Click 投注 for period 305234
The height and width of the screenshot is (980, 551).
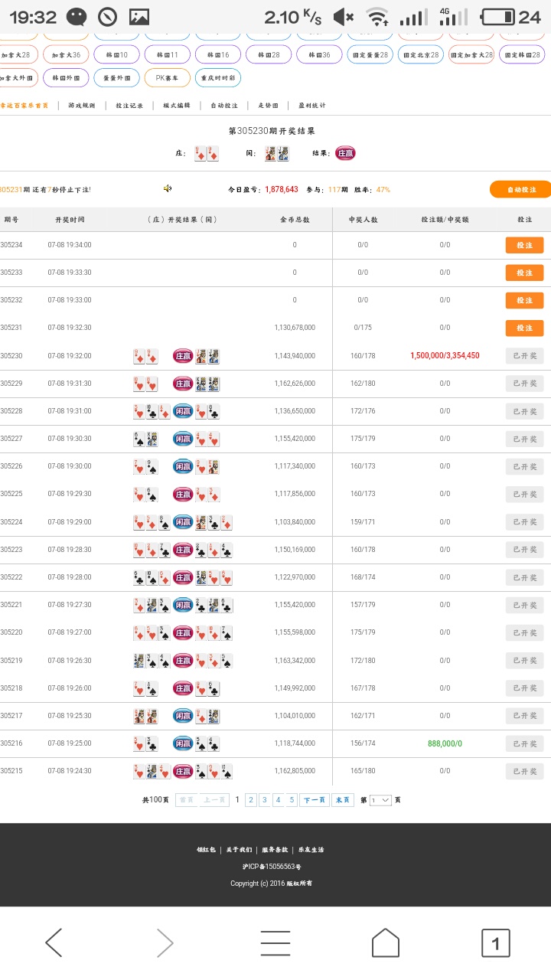[524, 245]
